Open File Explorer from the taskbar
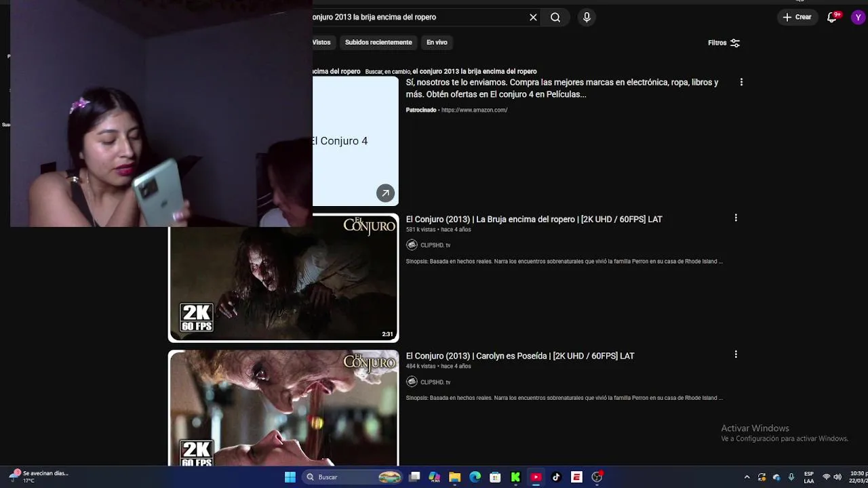The width and height of the screenshot is (868, 488). pos(455,477)
